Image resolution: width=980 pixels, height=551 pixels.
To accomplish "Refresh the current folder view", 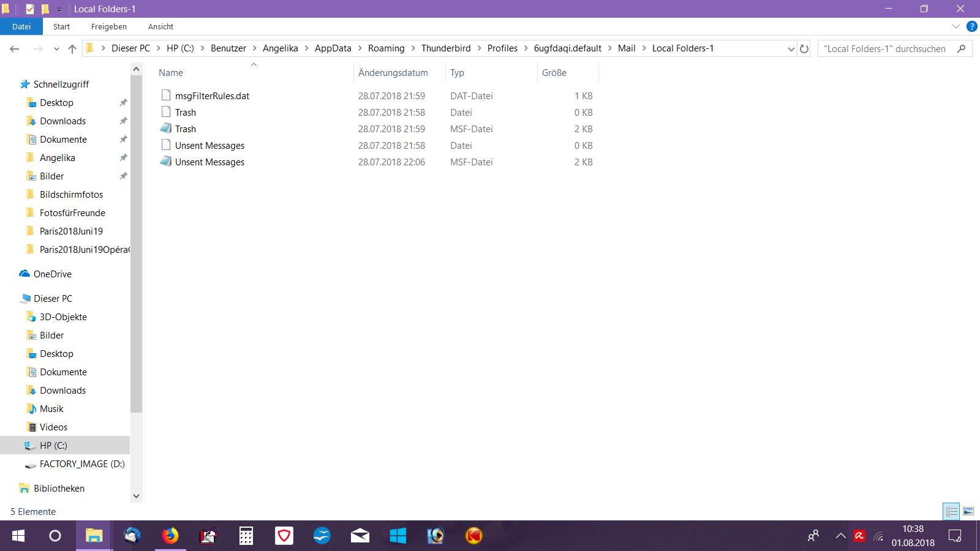I will [x=804, y=49].
